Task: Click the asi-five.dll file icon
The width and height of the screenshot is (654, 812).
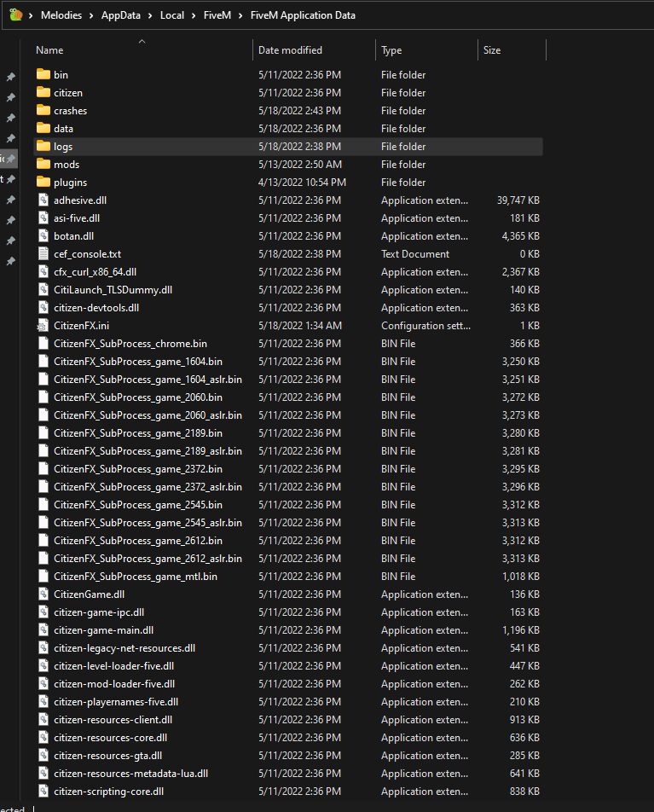Action: point(44,218)
